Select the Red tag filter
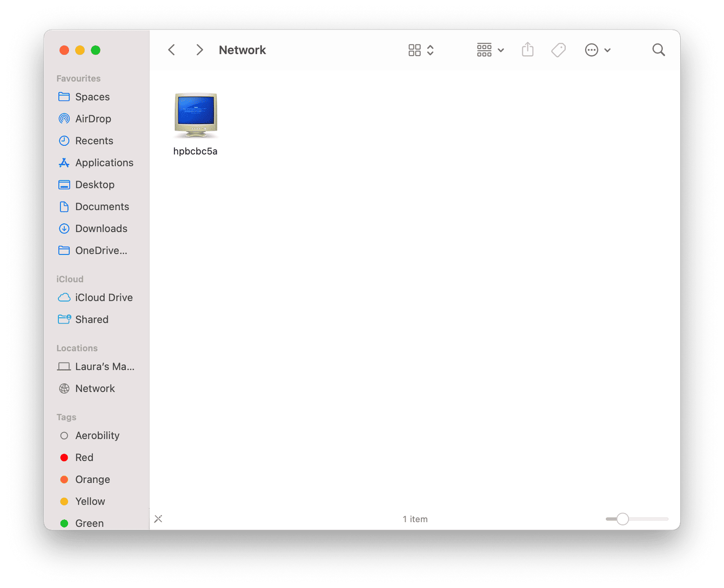724x588 pixels. pos(84,458)
